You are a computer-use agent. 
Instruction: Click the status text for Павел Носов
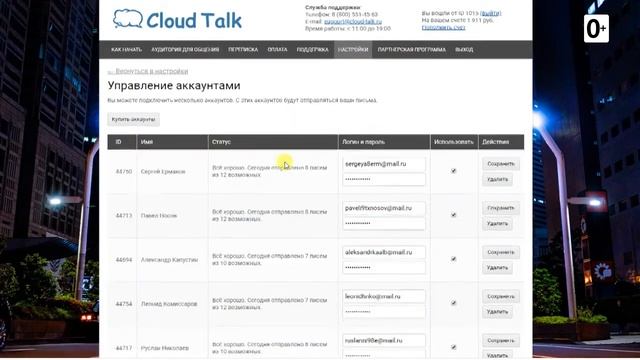click(269, 215)
